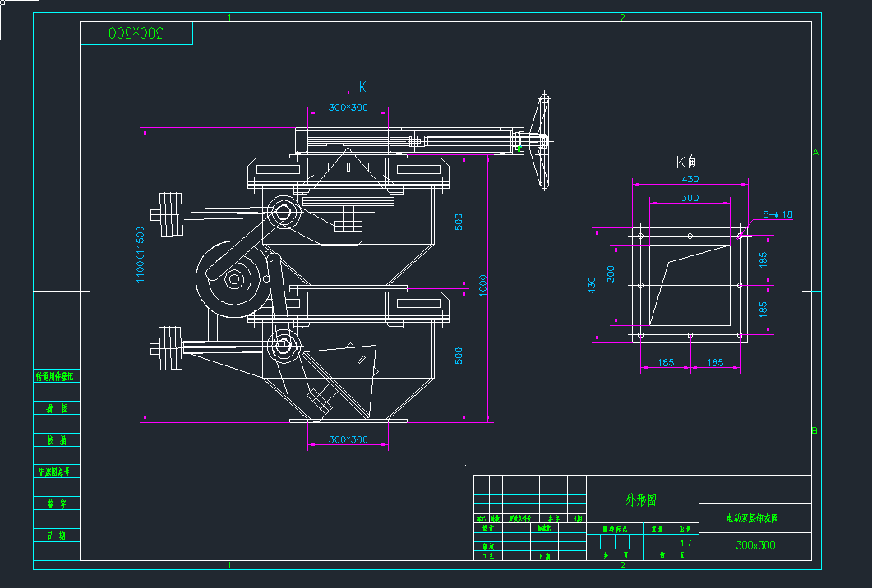
Task: Click the 430 width dimension in K view
Action: [690, 179]
